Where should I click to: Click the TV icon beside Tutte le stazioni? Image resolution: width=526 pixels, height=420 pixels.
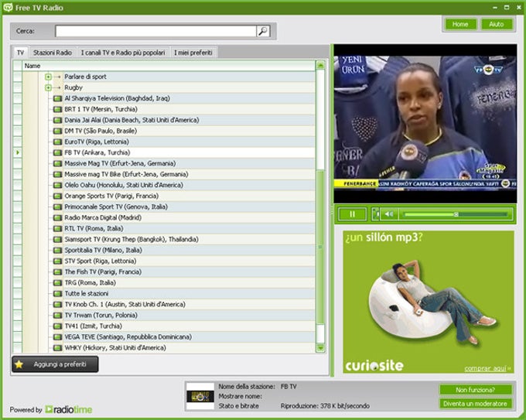(x=58, y=293)
